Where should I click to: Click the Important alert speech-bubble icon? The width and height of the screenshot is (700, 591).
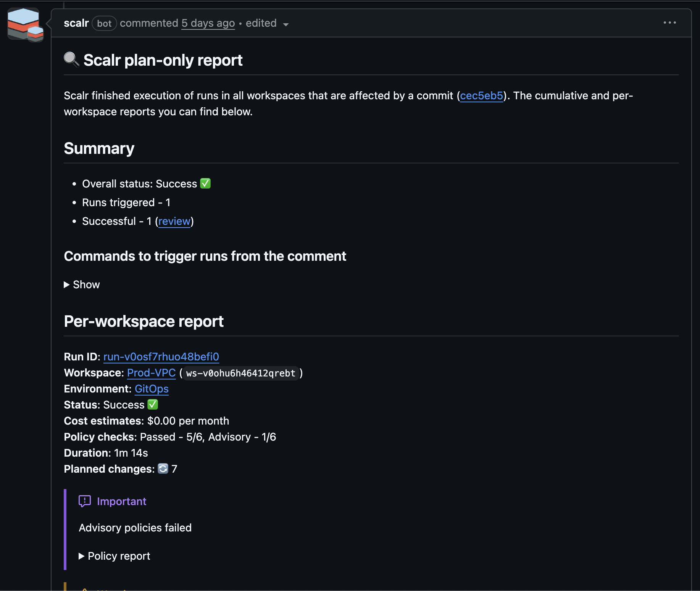pyautogui.click(x=85, y=501)
